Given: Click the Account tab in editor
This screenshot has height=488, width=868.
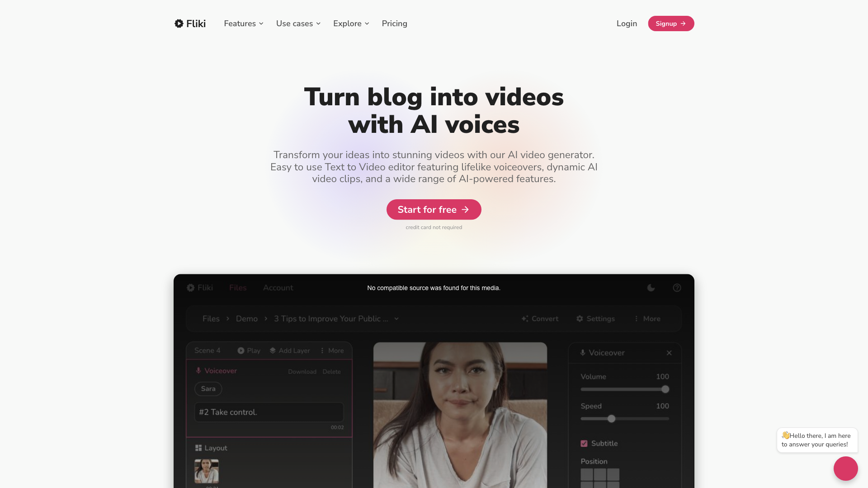Looking at the screenshot, I should pyautogui.click(x=278, y=288).
